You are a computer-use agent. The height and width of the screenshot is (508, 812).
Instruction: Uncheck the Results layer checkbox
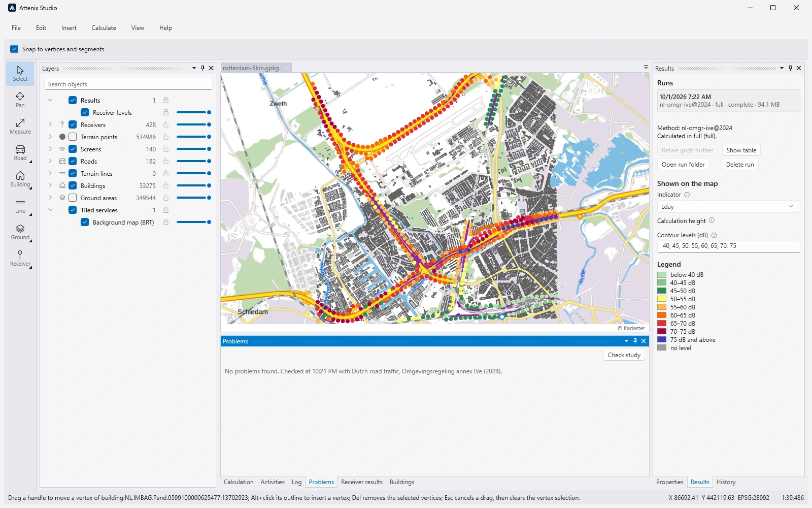pyautogui.click(x=73, y=100)
